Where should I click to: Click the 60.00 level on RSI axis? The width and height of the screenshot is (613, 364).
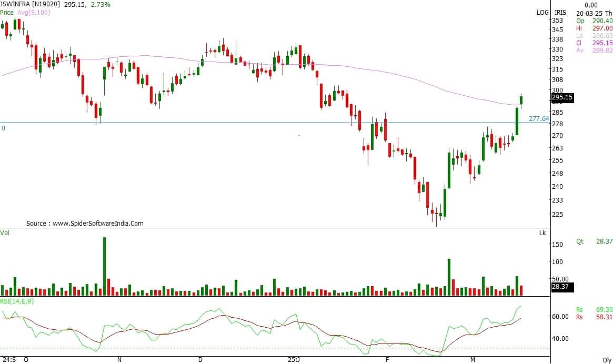(559, 317)
